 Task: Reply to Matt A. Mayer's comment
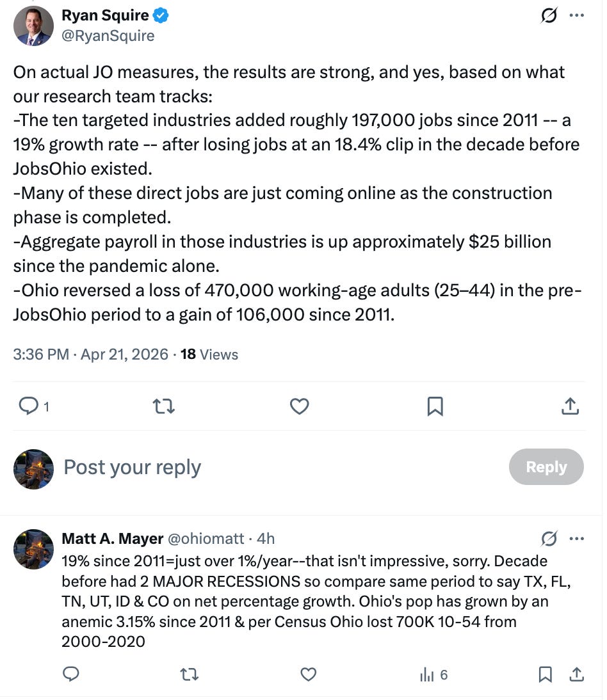71,674
